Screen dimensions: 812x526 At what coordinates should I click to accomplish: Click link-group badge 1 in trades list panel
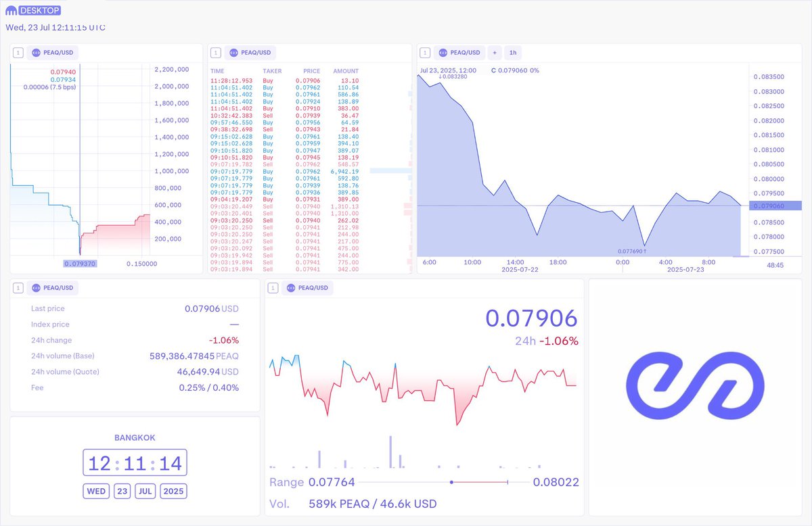[215, 53]
